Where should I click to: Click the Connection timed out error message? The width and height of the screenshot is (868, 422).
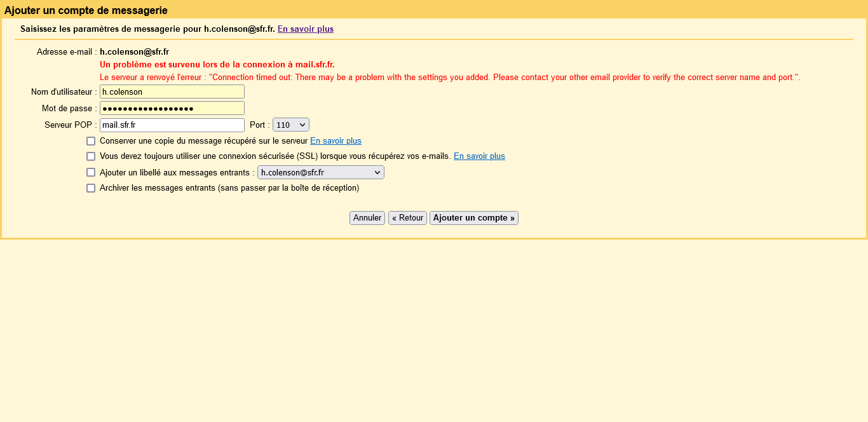pos(450,78)
